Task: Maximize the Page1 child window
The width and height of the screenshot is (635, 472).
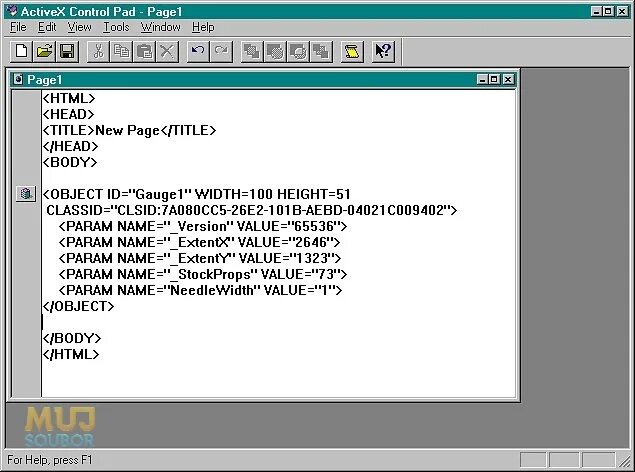Action: (x=494, y=79)
